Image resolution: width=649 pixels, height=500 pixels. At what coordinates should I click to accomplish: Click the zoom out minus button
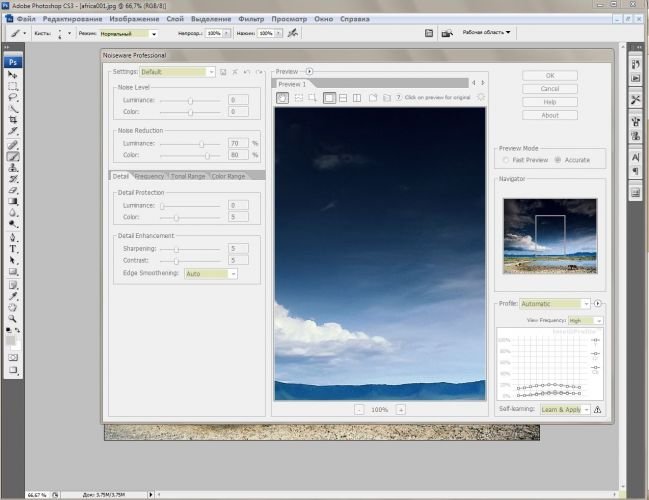pos(360,409)
